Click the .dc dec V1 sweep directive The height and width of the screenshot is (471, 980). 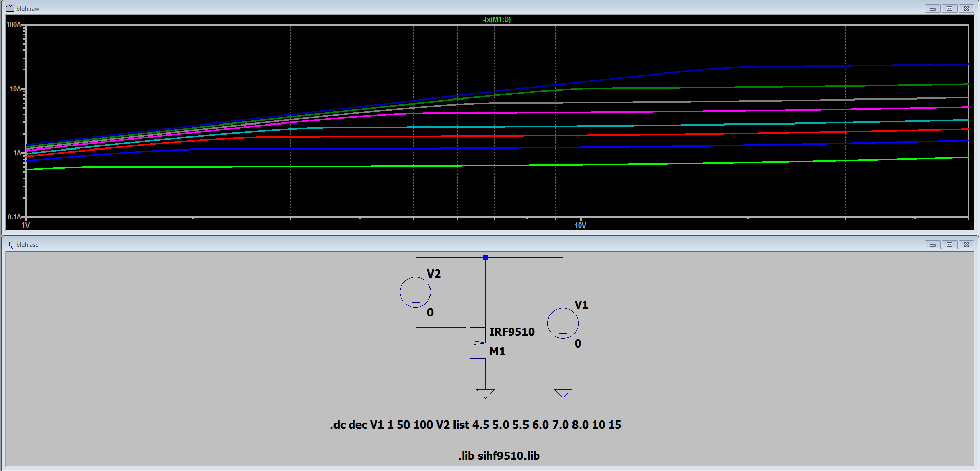click(x=475, y=425)
